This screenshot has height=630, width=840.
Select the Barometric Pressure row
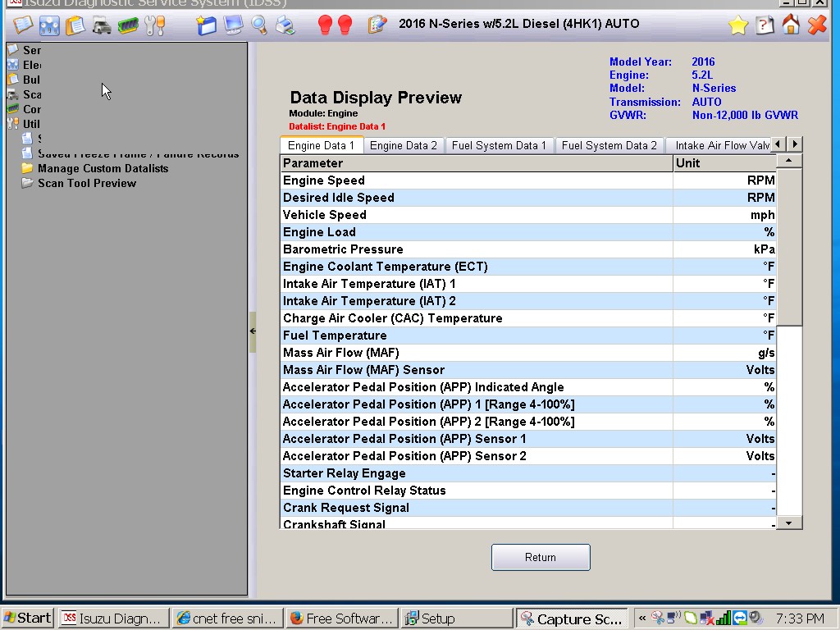click(x=528, y=249)
